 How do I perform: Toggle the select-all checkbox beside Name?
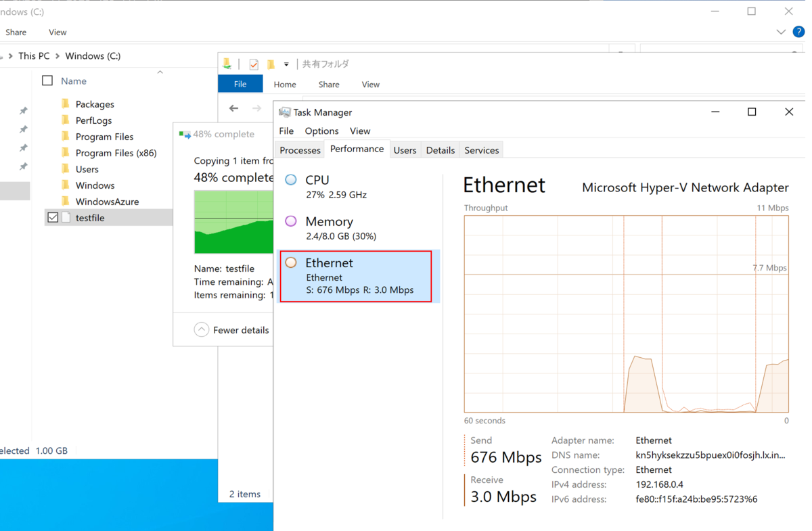click(x=47, y=80)
